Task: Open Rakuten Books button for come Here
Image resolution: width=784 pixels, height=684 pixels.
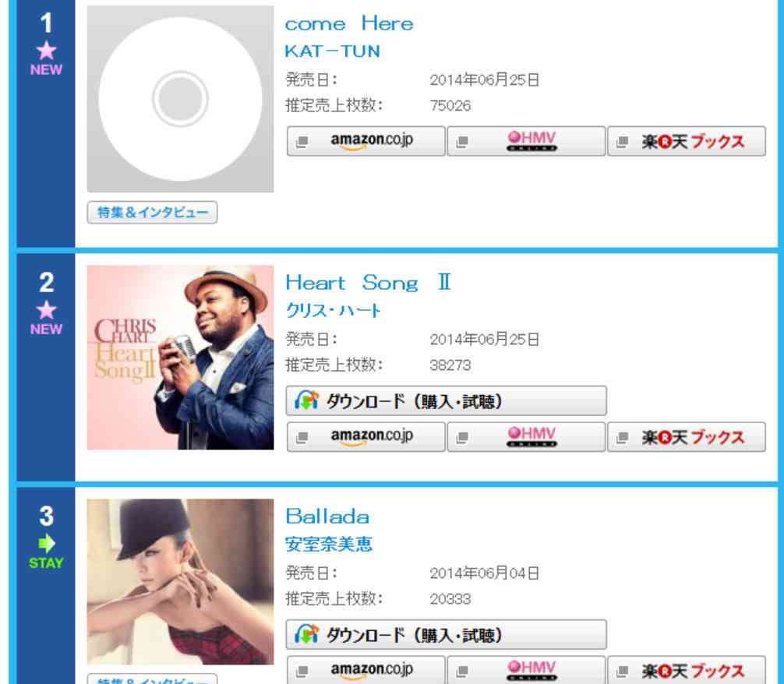Action: coord(687,141)
